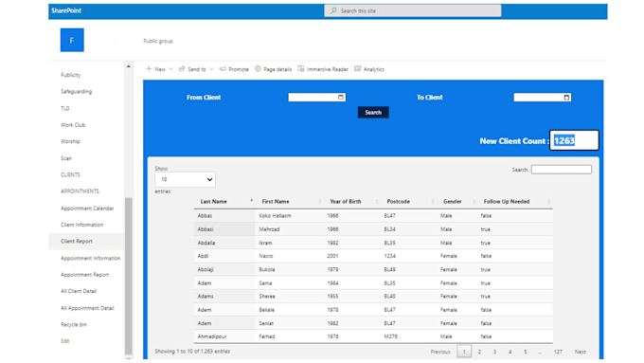The width and height of the screenshot is (644, 363).
Task: Launch the Immersive Reader icon
Action: (301, 69)
